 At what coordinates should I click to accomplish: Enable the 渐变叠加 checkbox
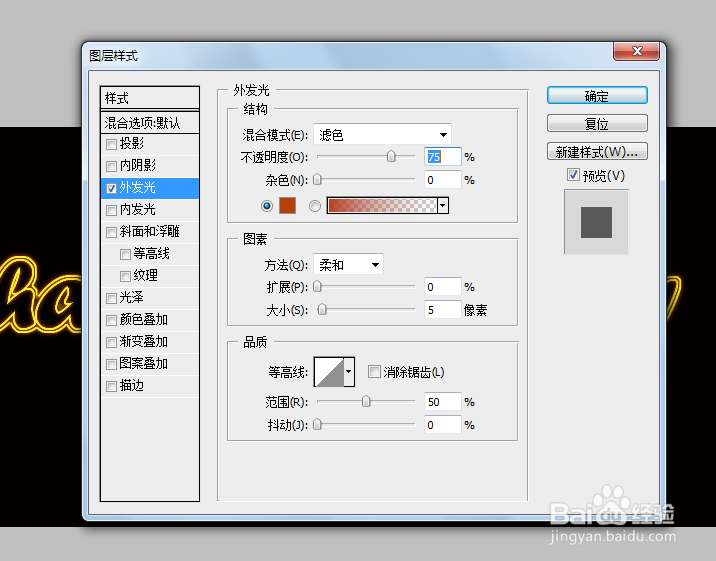point(111,342)
